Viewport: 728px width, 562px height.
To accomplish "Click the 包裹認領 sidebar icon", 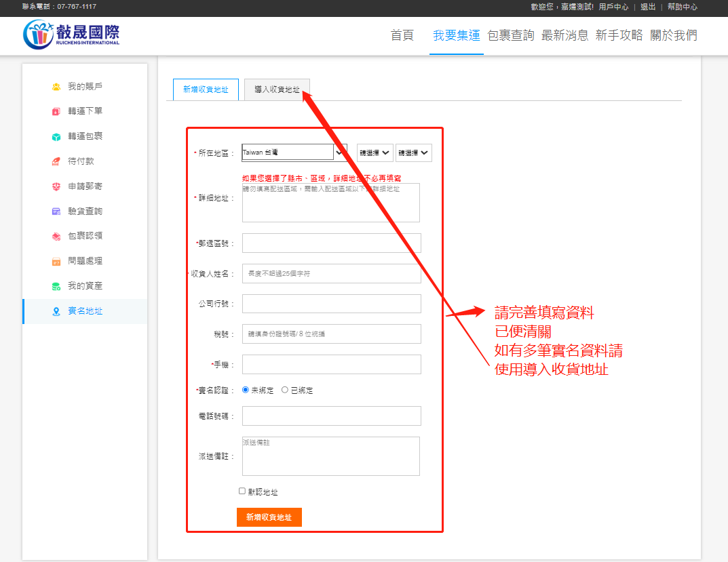I will [56, 236].
